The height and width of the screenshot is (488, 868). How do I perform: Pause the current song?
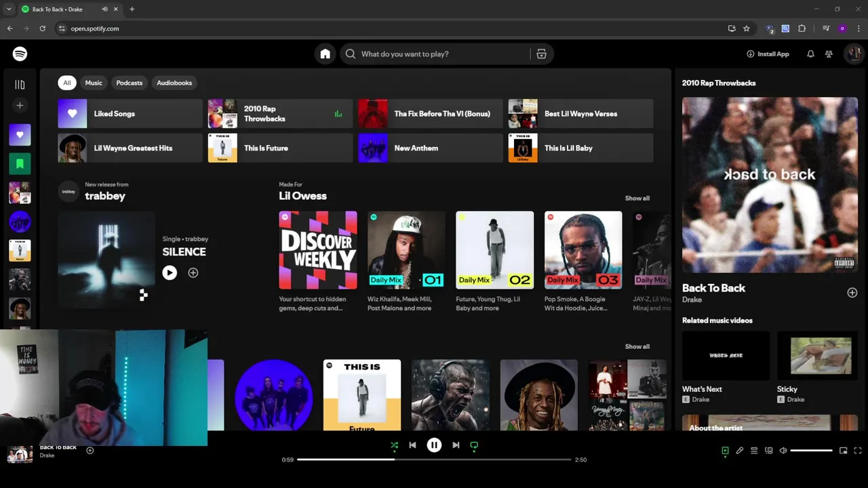pos(434,445)
